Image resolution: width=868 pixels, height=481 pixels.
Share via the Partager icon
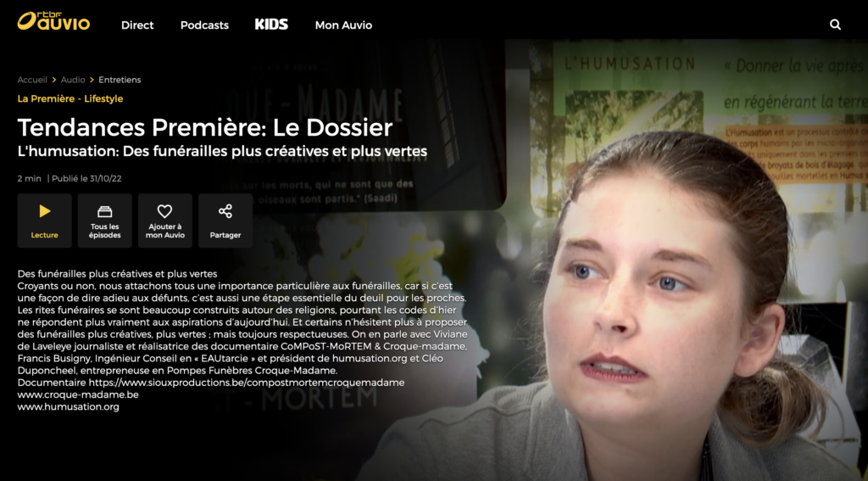pos(225,221)
